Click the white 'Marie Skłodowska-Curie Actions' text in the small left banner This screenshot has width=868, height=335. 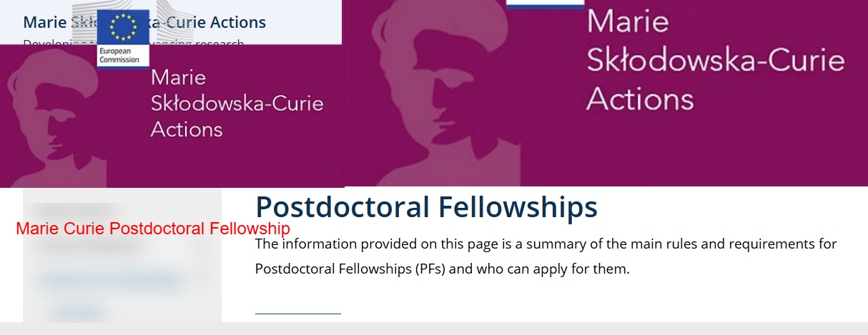[x=236, y=104]
